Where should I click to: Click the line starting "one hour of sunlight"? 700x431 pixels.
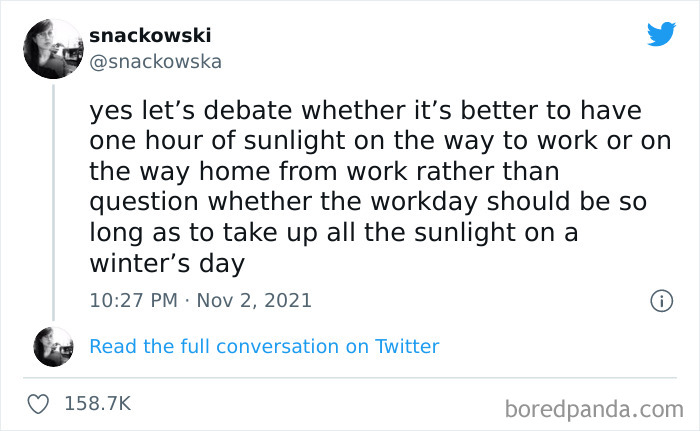coord(380,139)
